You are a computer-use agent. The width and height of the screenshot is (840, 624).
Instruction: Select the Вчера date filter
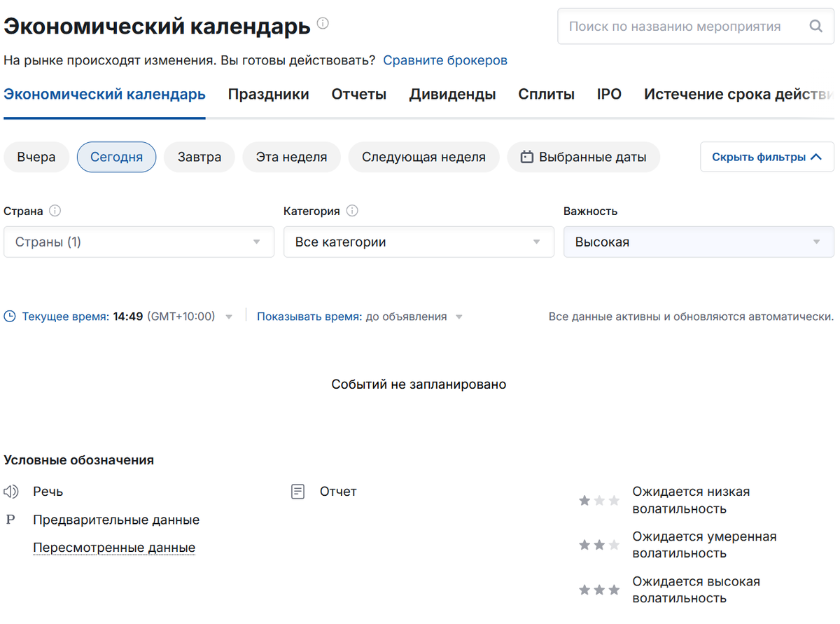point(36,157)
